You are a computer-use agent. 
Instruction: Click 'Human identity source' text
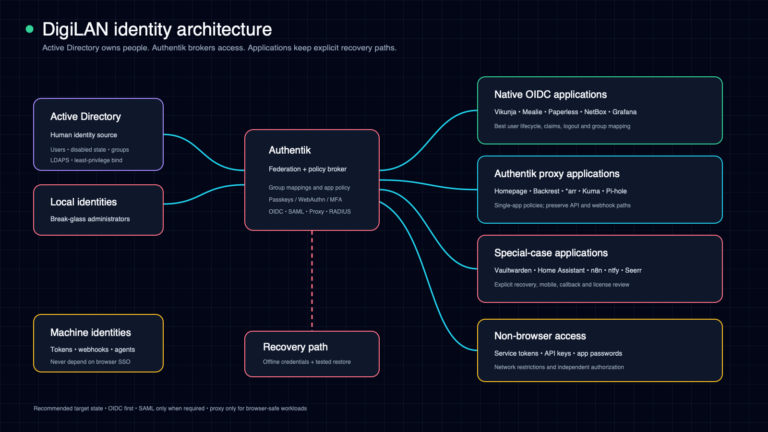point(83,135)
